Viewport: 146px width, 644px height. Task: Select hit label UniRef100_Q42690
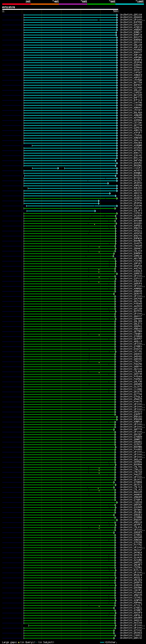coord(131,216)
